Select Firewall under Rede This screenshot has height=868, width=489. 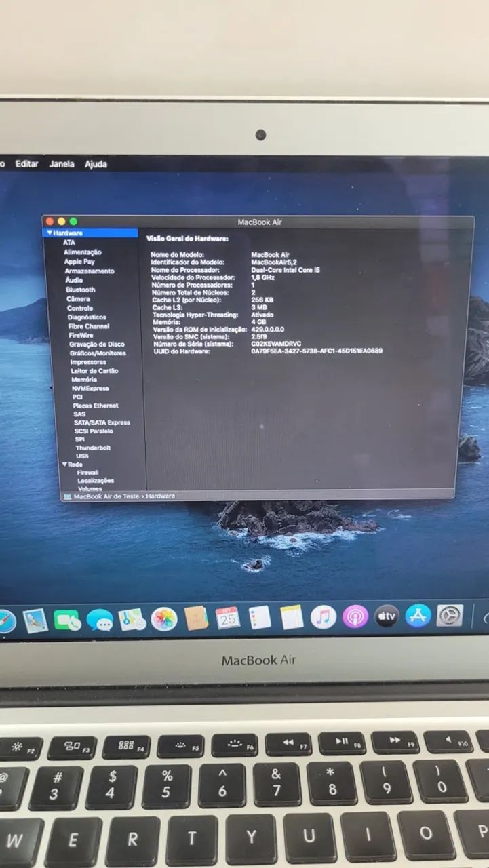88,473
